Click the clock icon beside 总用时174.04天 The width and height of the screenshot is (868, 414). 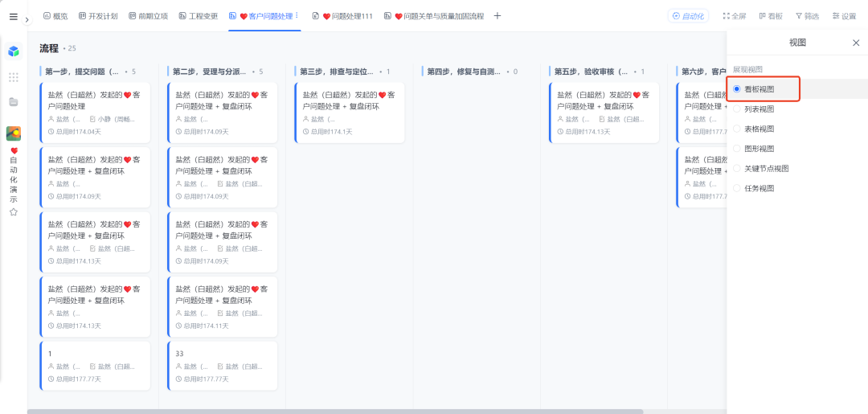[51, 132]
